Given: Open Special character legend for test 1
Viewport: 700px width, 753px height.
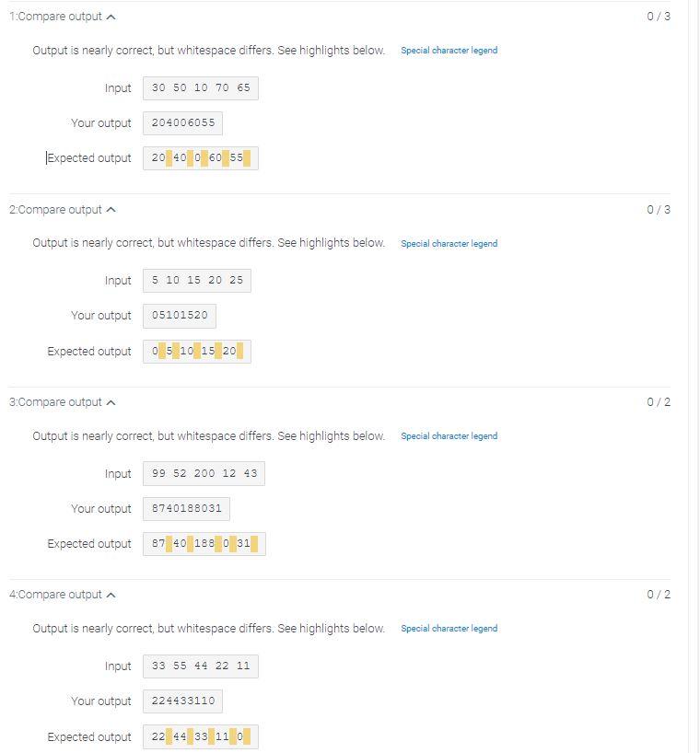Looking at the screenshot, I should click(449, 51).
